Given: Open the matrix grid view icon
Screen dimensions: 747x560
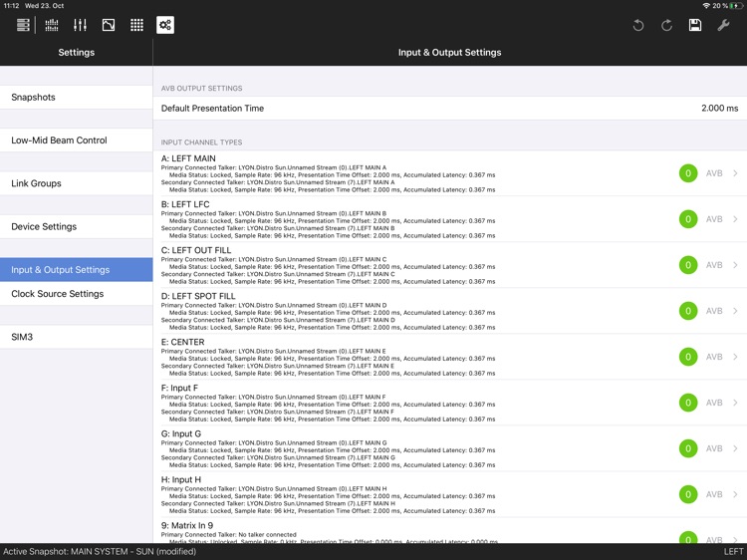Looking at the screenshot, I should point(136,25).
